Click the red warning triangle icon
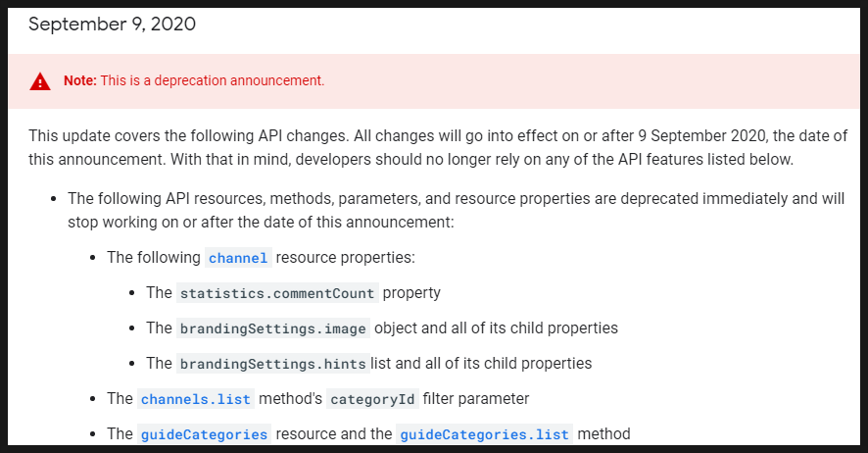Image resolution: width=868 pixels, height=453 pixels. tap(39, 81)
